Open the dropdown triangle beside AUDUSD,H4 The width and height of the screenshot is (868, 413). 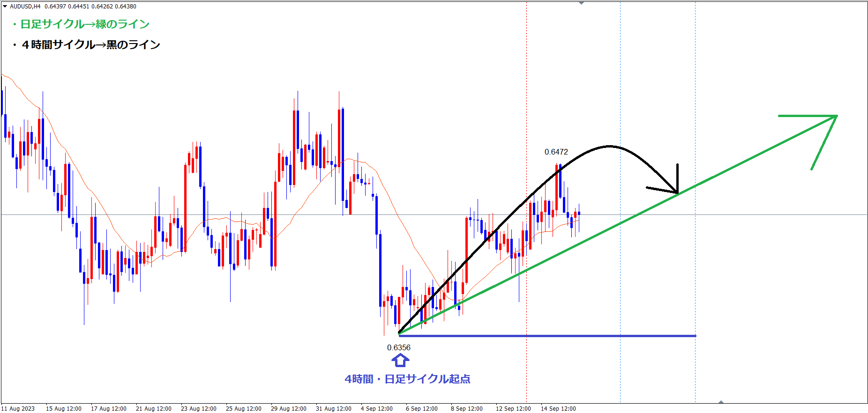click(5, 7)
